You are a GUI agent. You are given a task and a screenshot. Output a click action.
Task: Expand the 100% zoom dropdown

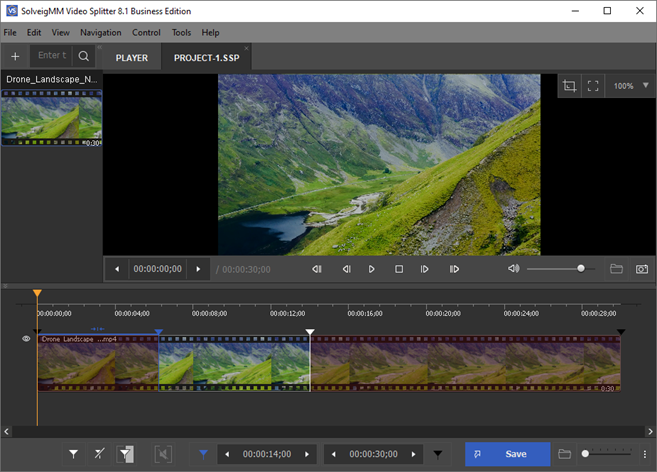[646, 86]
